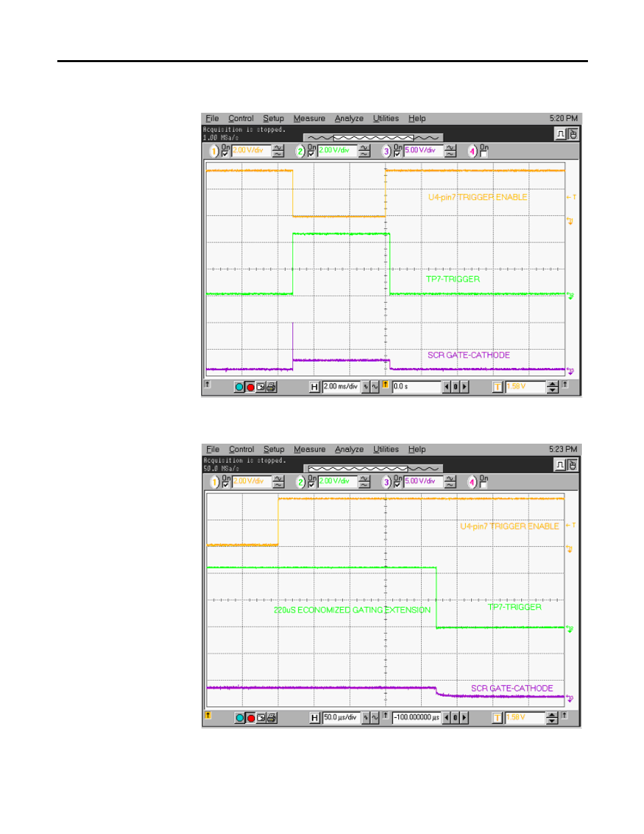Click the yellow delay reference marker in the top scope's bottom bar

pos(385,384)
